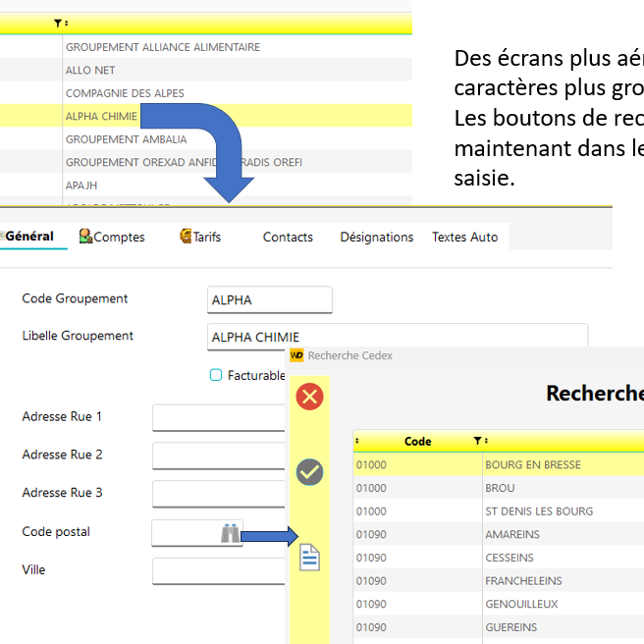Viewport: 644px width, 644px height.
Task: Click the grey checkmark validate icon
Action: (309, 472)
